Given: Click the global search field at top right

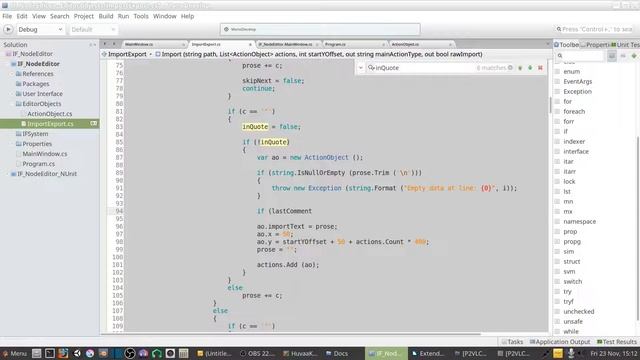Looking at the screenshot, I should (595, 29).
